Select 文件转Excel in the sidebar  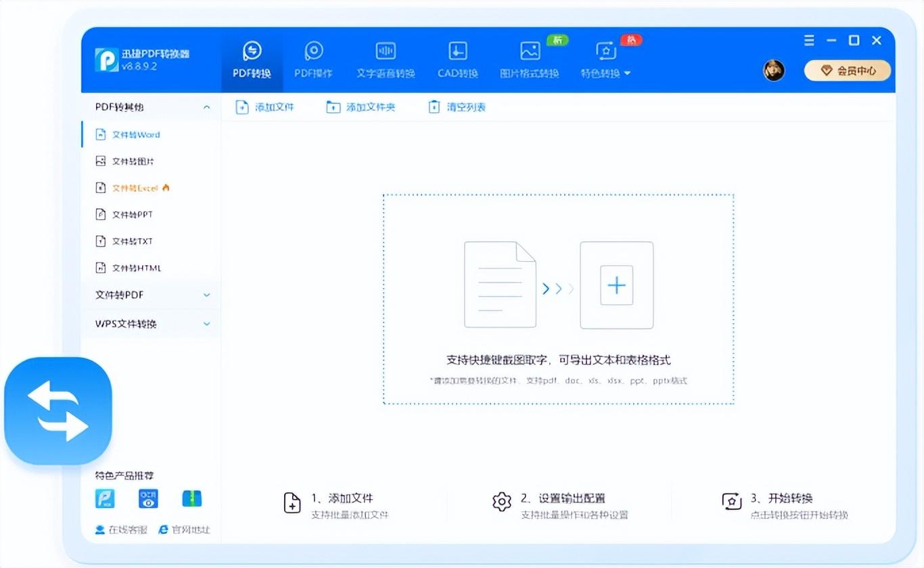coord(135,188)
